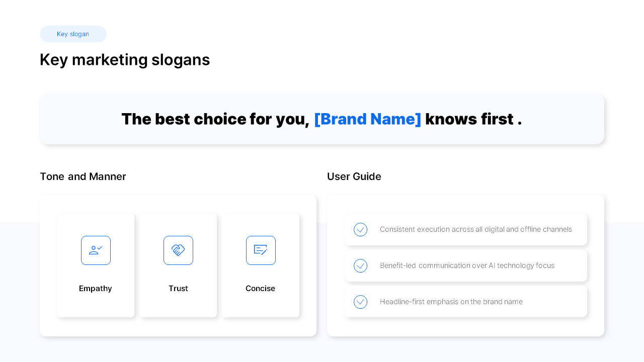The width and height of the screenshot is (644, 362).
Task: Click "Headline-first emphasis on the brand name" text
Action: (x=451, y=302)
